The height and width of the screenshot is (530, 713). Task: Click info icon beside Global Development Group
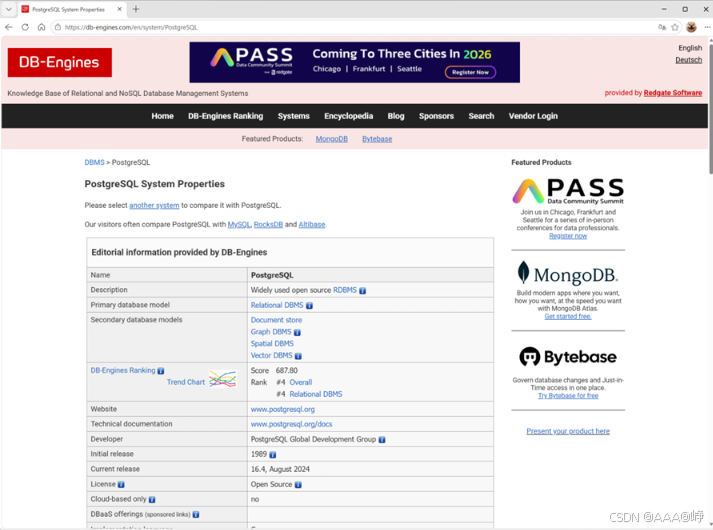click(x=382, y=440)
